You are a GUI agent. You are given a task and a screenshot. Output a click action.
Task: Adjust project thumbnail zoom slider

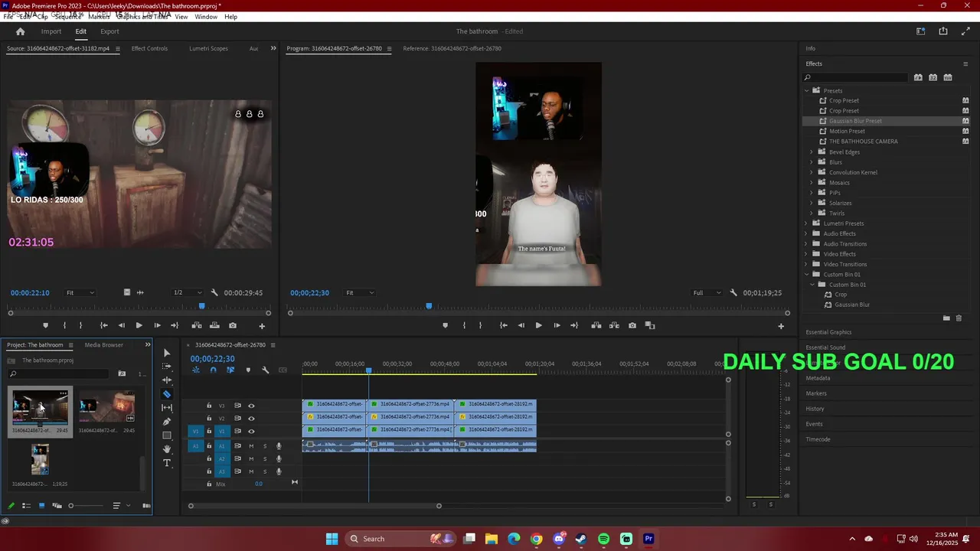71,506
